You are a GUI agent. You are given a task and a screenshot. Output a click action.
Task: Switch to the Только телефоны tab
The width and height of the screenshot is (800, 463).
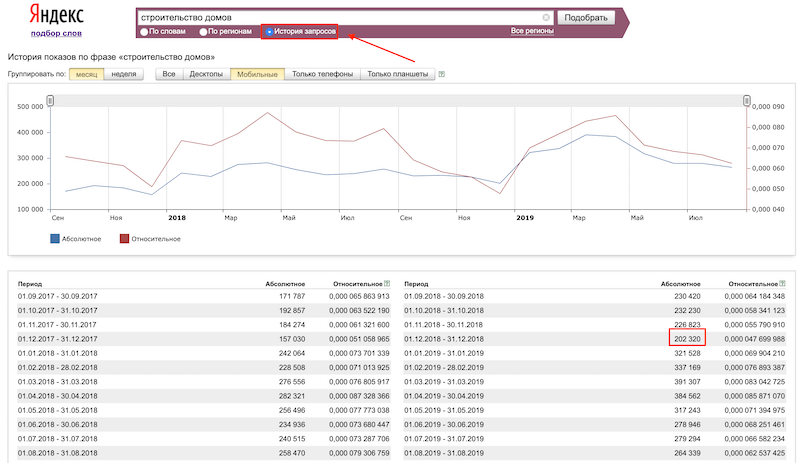[322, 74]
